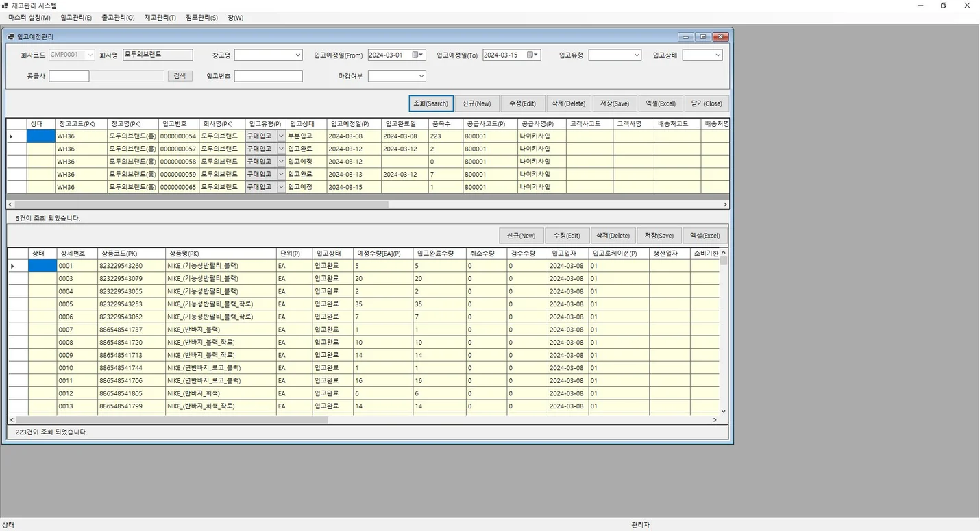Open the 회사코드 CMP0001 dropdown
The width and height of the screenshot is (980, 531).
point(90,55)
